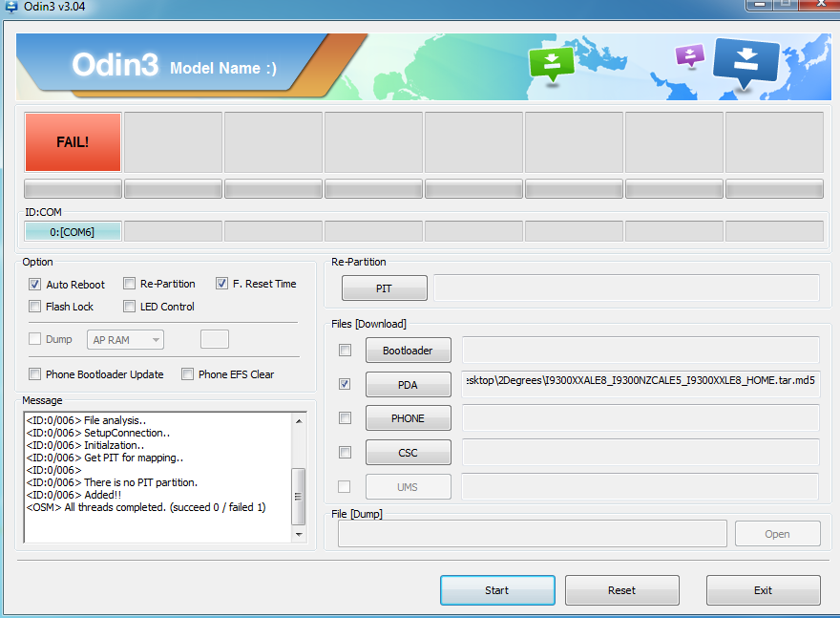840x618 pixels.
Task: Click message log scrollbar up arrow
Action: click(299, 421)
